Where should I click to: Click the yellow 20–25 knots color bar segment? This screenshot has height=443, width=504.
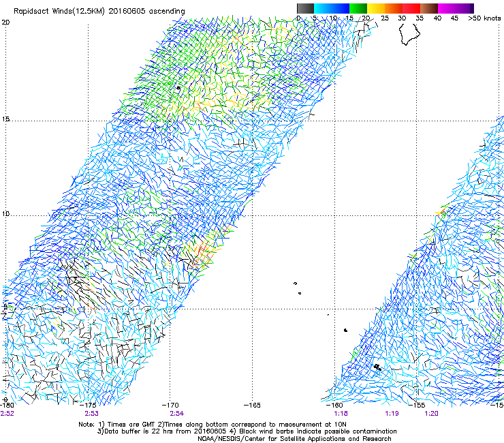(x=376, y=8)
